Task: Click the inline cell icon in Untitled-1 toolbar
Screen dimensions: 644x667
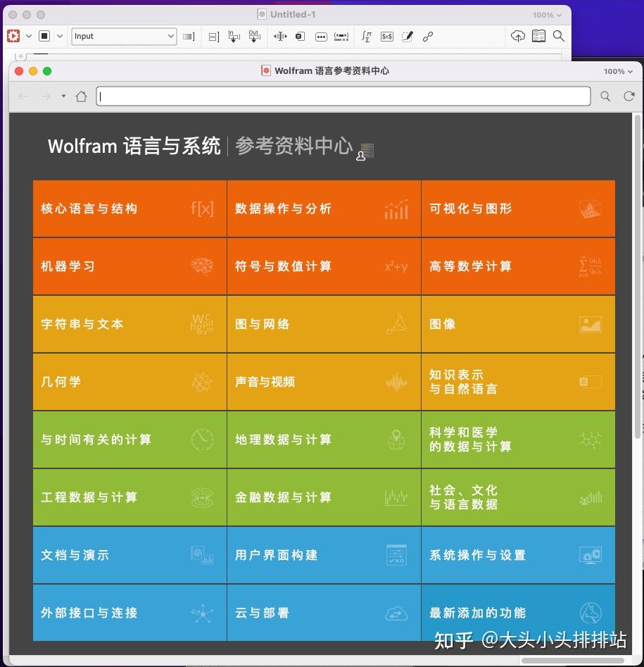Action: [300, 37]
